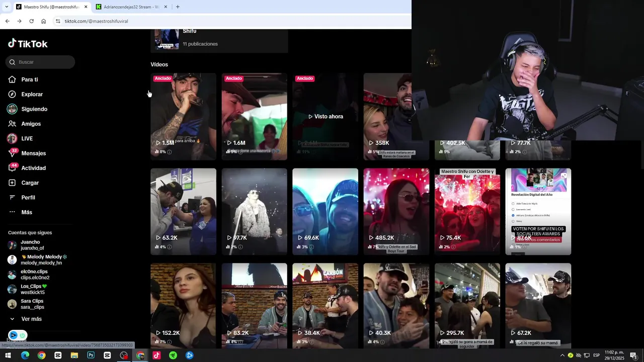Play the video with 152.2K views
This screenshot has width=644, height=362.
[x=183, y=306]
